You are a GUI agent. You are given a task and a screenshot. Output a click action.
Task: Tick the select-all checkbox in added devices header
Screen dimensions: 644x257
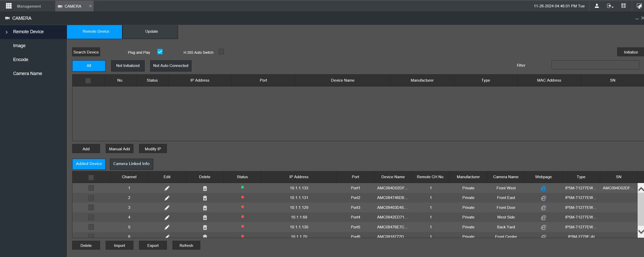tap(91, 177)
